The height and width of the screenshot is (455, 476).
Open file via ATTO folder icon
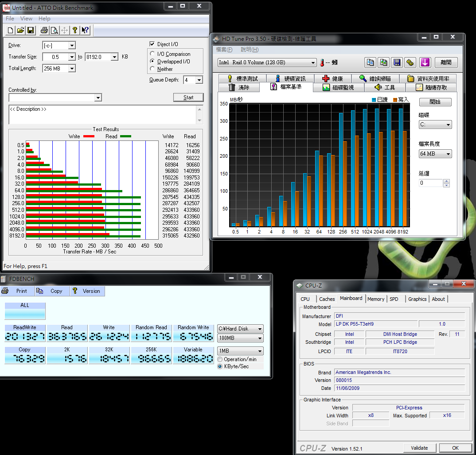20,30
